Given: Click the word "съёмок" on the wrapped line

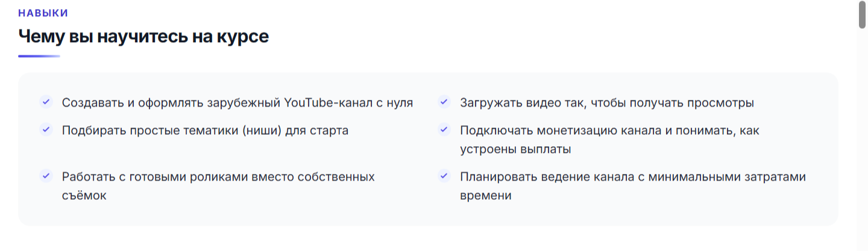Looking at the screenshot, I should (84, 196).
